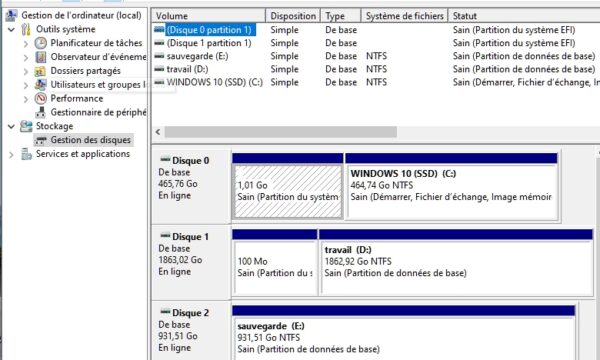Image resolution: width=600 pixels, height=360 pixels.
Task: Select the sauvegarde (E:) partition block
Action: tap(404, 338)
